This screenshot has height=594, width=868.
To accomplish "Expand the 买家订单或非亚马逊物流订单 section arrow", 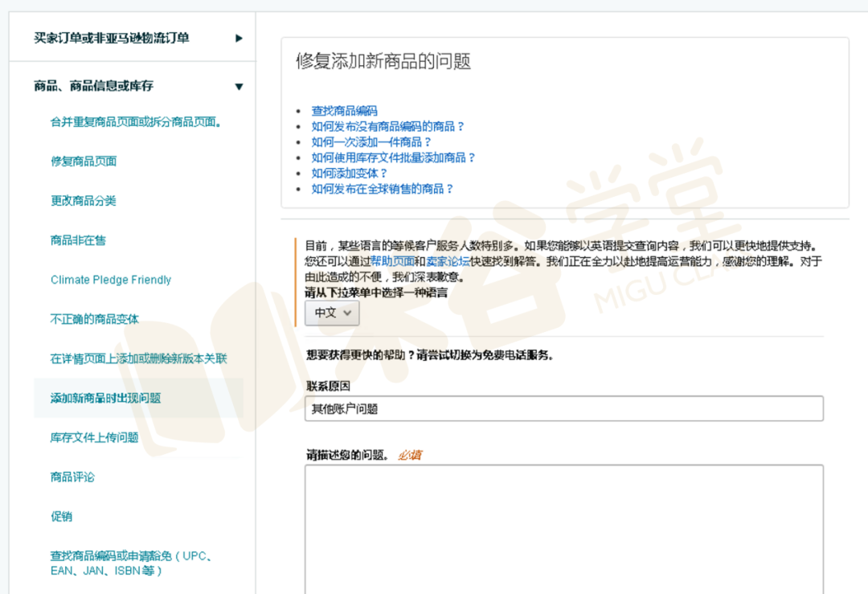I will pos(239,39).
